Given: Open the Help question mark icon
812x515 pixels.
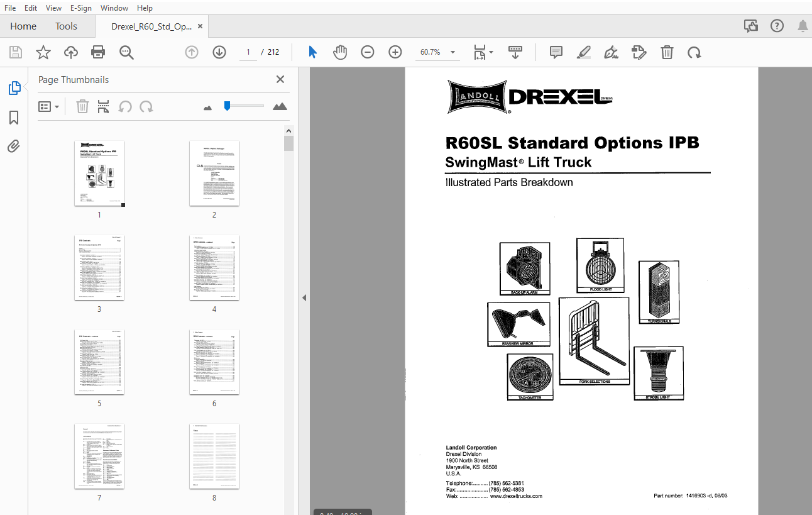Looking at the screenshot, I should pyautogui.click(x=777, y=26).
